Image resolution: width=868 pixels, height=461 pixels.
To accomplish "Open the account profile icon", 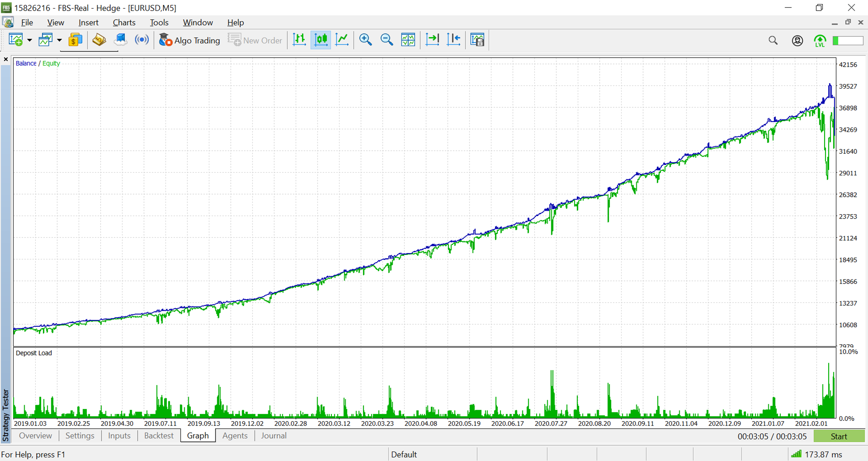I will pyautogui.click(x=797, y=41).
